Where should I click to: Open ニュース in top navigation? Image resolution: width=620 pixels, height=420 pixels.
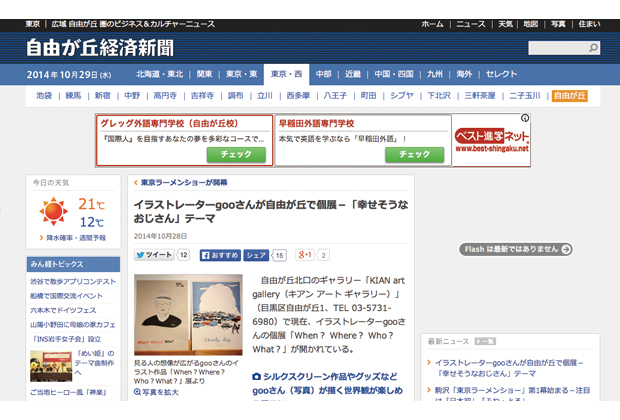coord(471,24)
